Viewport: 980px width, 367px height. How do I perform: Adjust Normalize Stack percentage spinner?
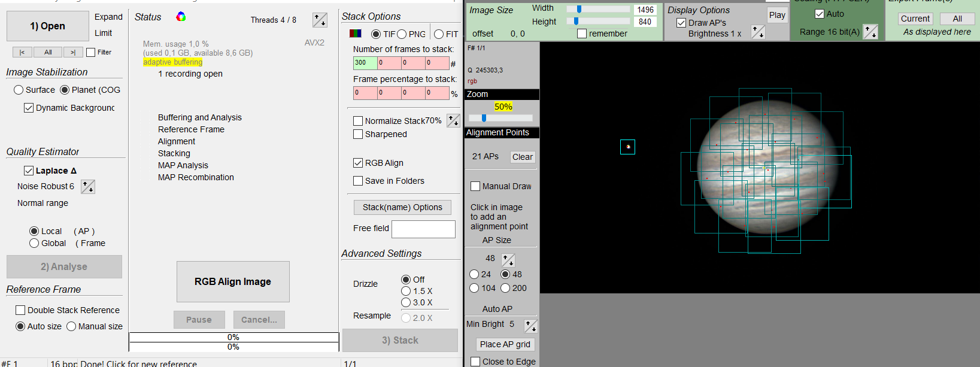453,120
